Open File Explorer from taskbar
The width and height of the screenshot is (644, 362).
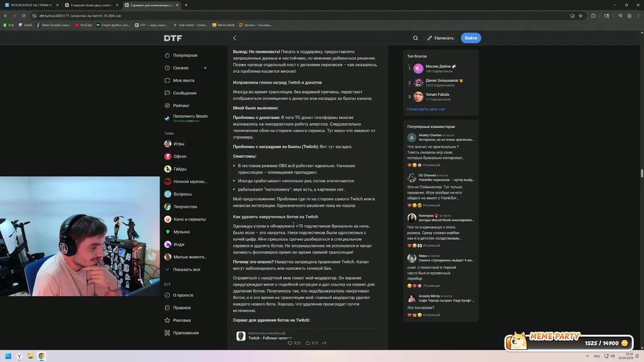pyautogui.click(x=30, y=356)
